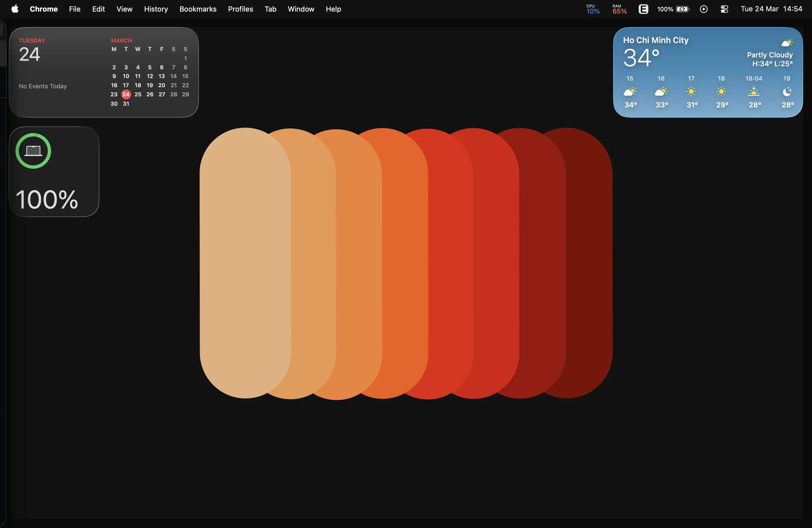
Task: Click day 31 in the March calendar
Action: tap(126, 104)
